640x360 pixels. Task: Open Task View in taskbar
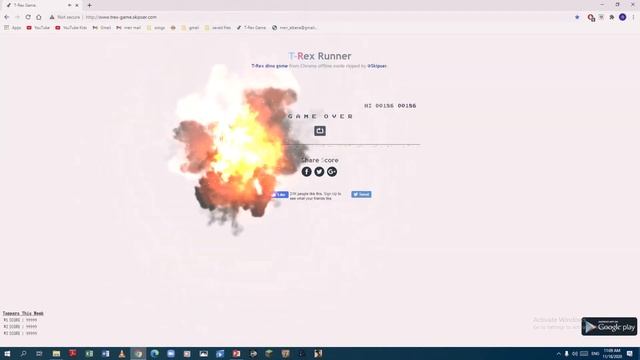(39, 353)
